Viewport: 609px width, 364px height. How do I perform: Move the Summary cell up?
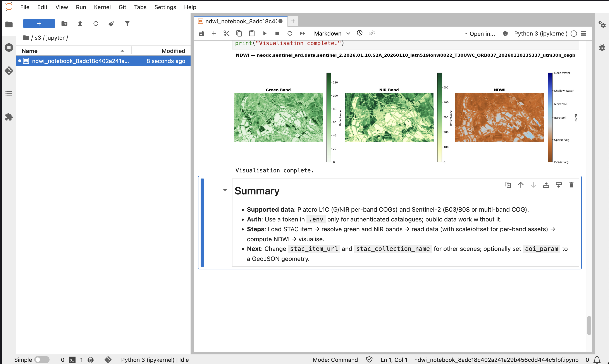[521, 185]
